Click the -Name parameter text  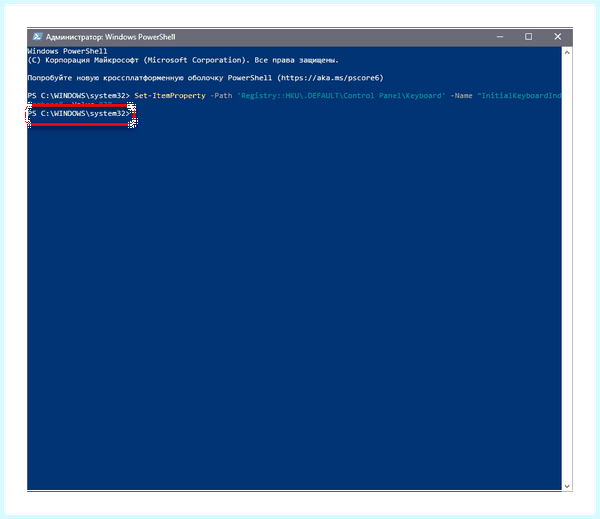pyautogui.click(x=461, y=96)
